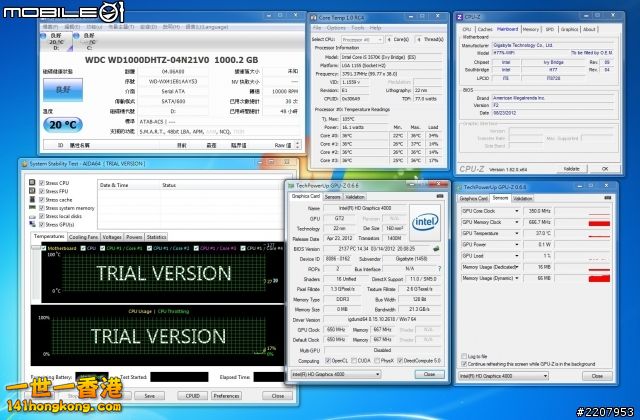Click the CPU-Z title bar logo icon
640x420 pixels.
(461, 17)
